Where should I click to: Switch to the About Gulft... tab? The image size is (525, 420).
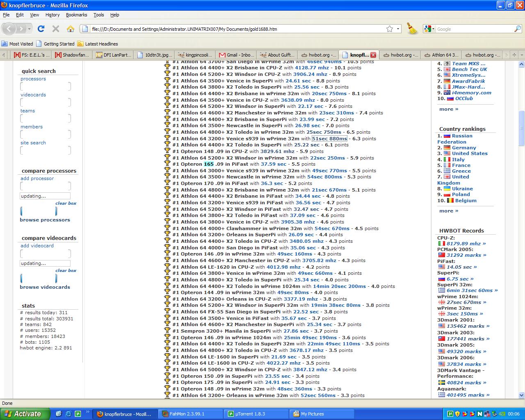click(277, 55)
